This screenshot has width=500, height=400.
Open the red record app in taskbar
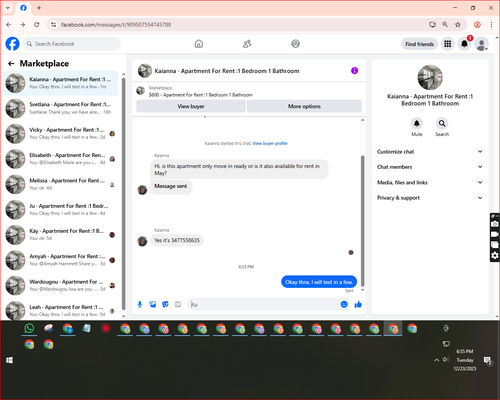pyautogui.click(x=106, y=329)
